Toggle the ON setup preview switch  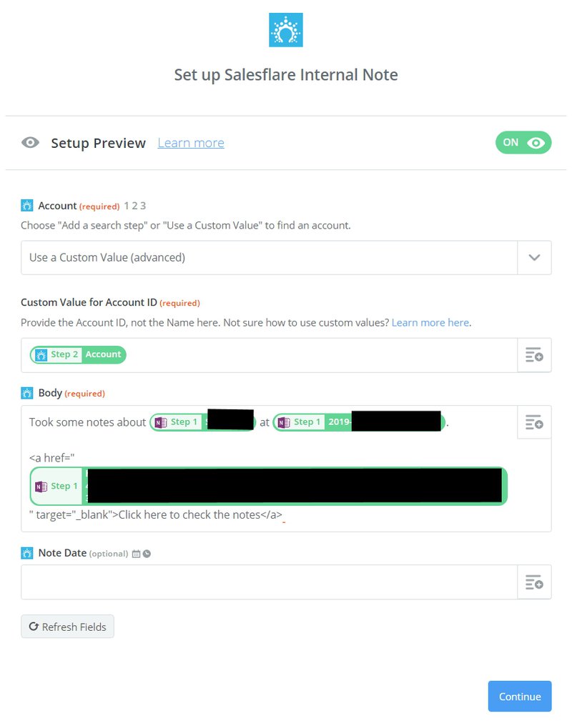click(523, 143)
